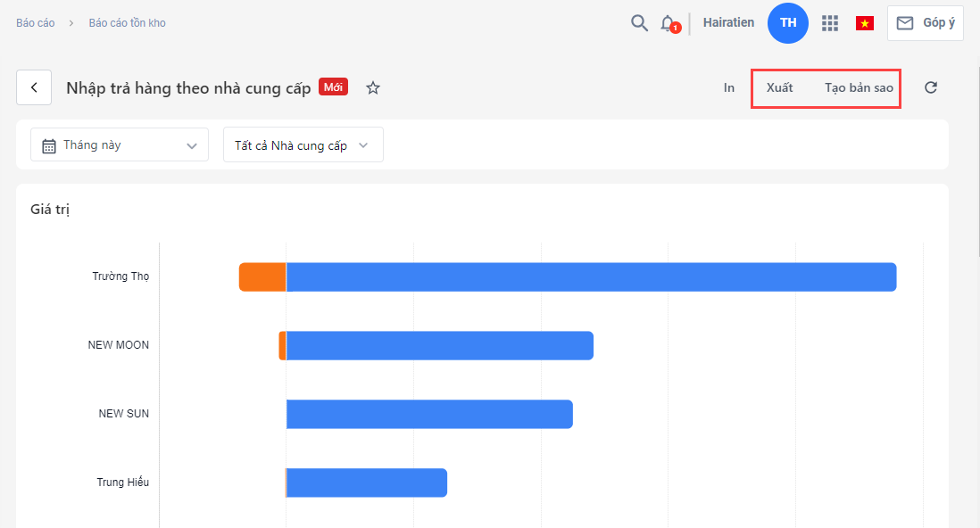The width and height of the screenshot is (980, 528).
Task: Go to Báo cáo tồn kho breadcrumb
Action: click(127, 23)
